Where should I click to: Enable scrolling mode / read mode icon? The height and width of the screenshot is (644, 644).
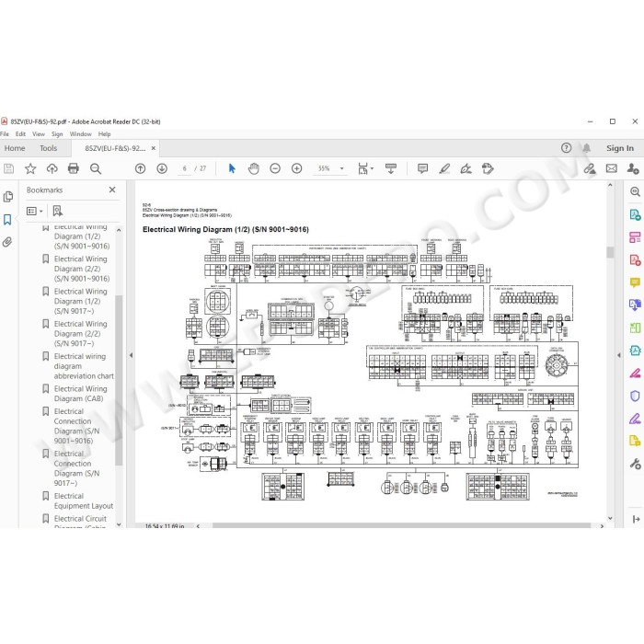click(x=391, y=168)
